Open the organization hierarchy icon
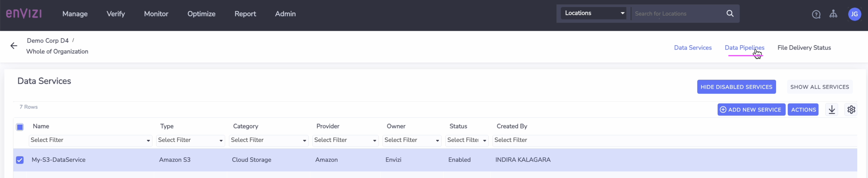 (x=833, y=14)
